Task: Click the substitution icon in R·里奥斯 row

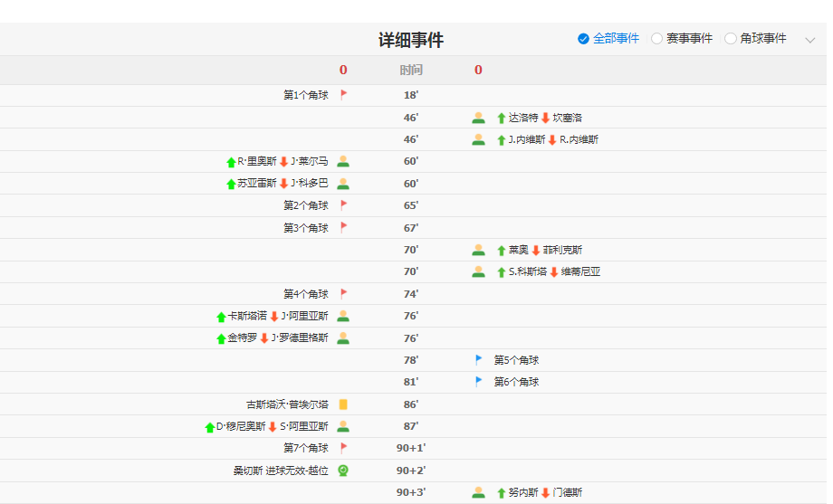Action: 343,161
